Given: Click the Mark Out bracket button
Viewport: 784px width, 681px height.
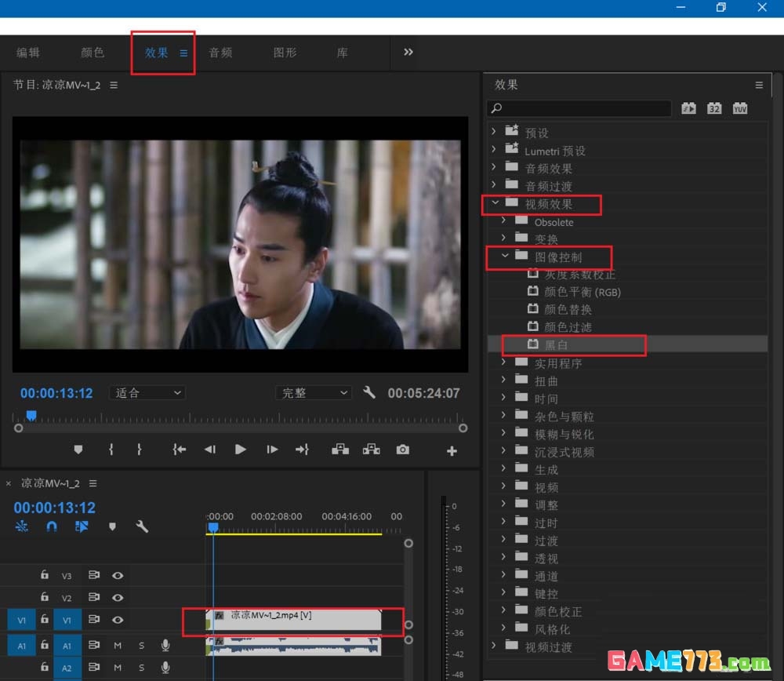Looking at the screenshot, I should point(140,450).
